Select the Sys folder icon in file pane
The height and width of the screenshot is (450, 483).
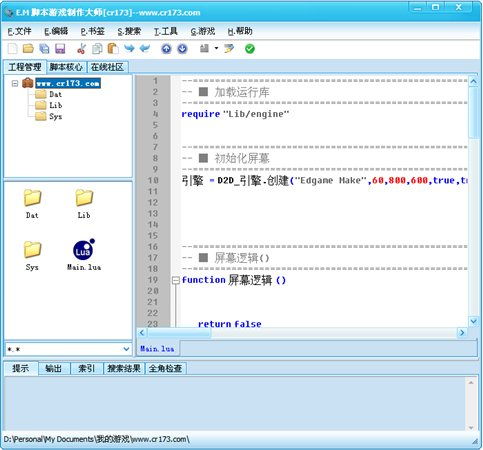coord(32,256)
